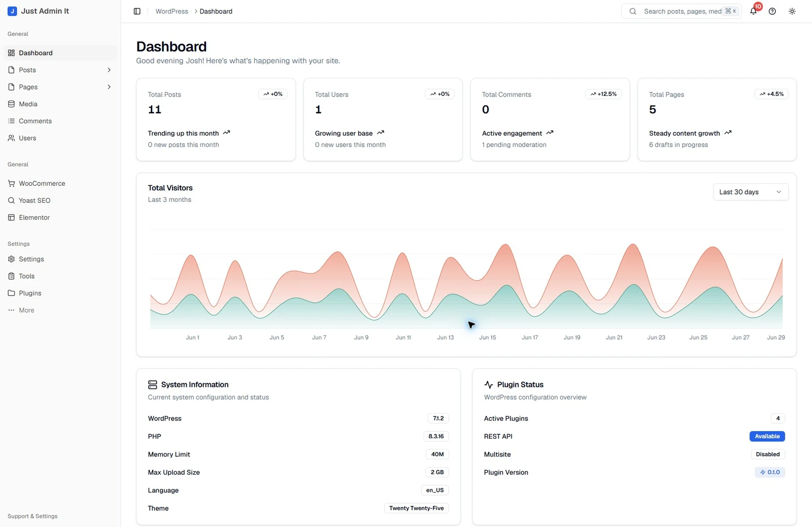Viewport: 812px width, 527px height.
Task: Open the notifications bell
Action: (x=754, y=11)
